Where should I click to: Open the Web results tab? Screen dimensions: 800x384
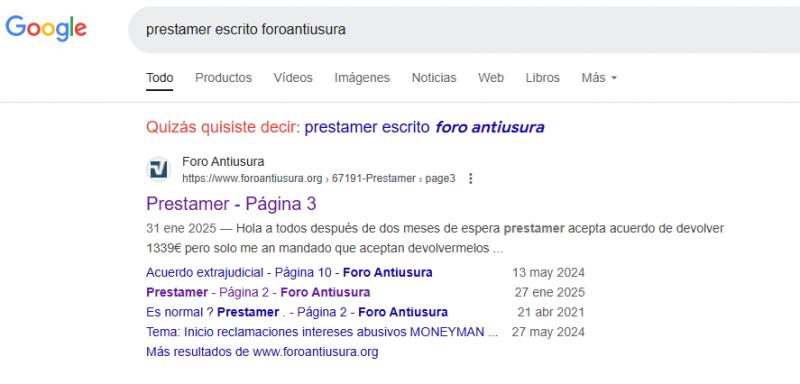(x=491, y=78)
